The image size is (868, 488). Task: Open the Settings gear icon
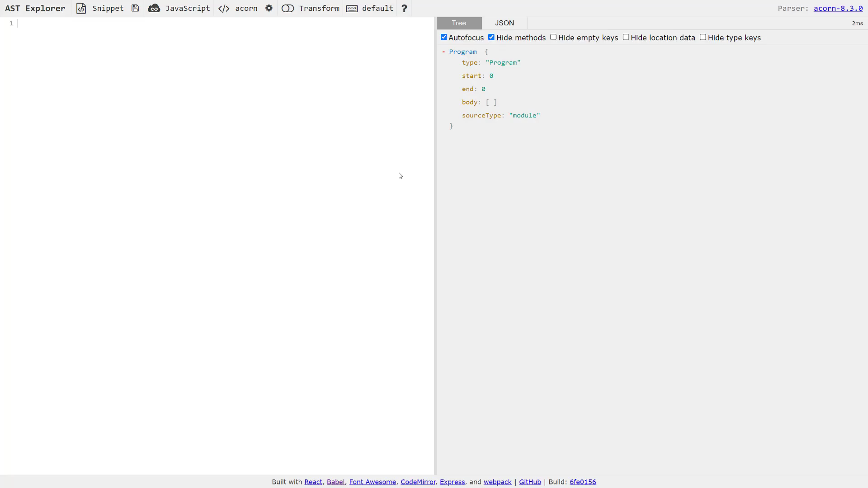pos(269,8)
